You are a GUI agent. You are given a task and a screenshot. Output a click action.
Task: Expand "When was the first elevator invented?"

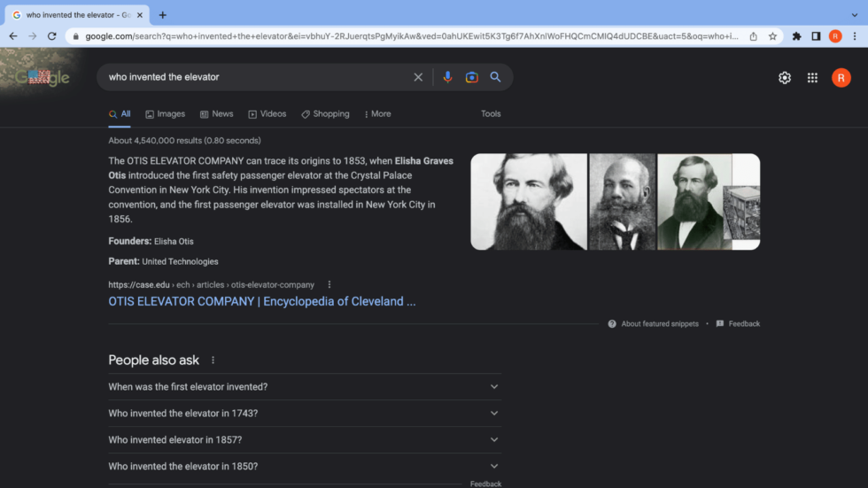pos(494,387)
